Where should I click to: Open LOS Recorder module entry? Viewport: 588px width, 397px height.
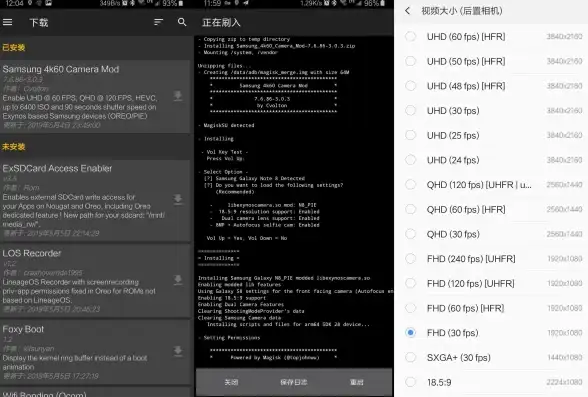(95, 281)
